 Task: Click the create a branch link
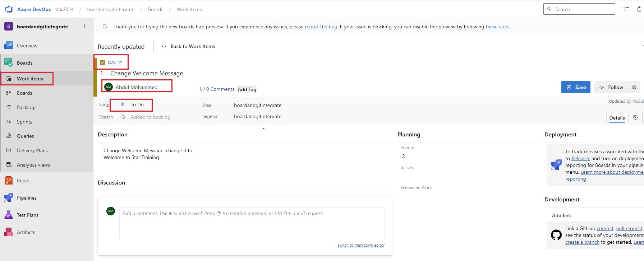pos(582,242)
